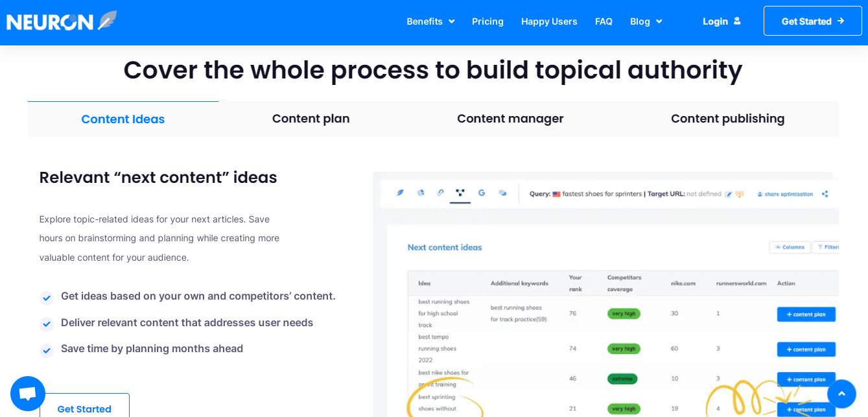This screenshot has height=417, width=868.
Task: Click the share network icon at far right
Action: [825, 194]
